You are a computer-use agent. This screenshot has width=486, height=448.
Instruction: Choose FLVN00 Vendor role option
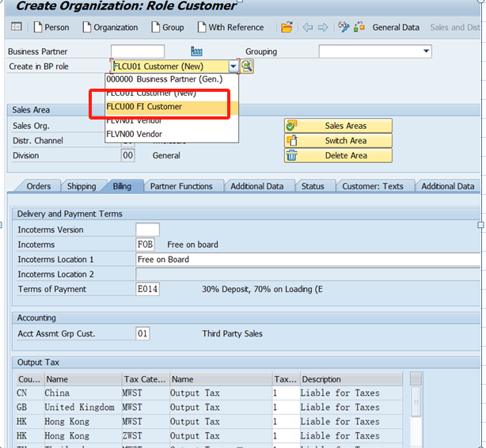click(x=134, y=135)
